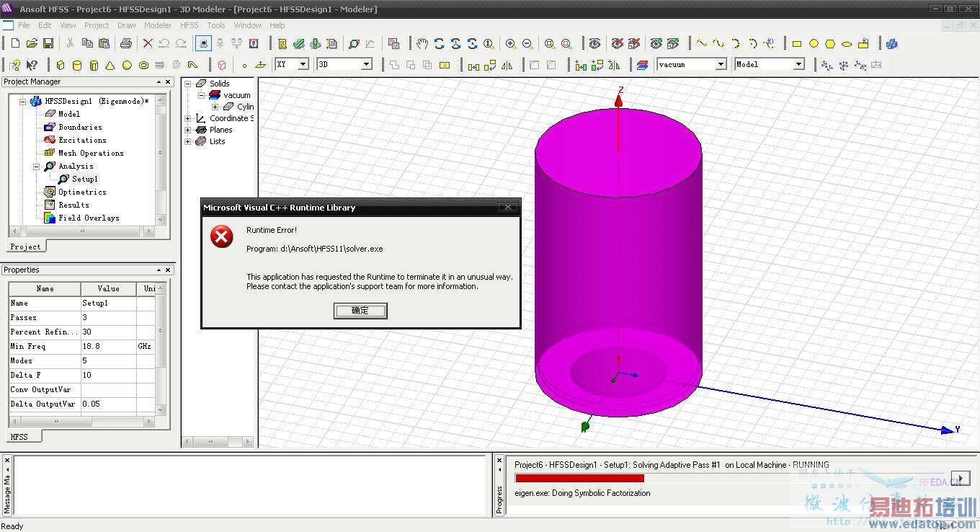Select the Draw Sphere tool
Image resolution: width=980 pixels, height=532 pixels.
tap(127, 65)
